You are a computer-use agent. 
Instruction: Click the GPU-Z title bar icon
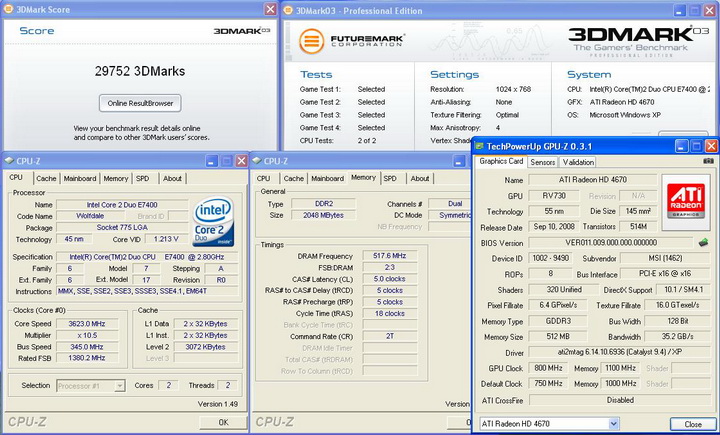point(479,147)
